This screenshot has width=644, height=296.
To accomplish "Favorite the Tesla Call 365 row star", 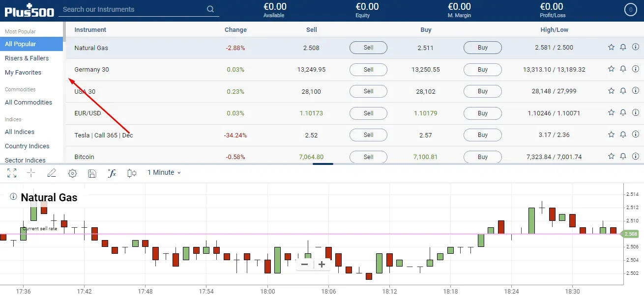I will (611, 134).
